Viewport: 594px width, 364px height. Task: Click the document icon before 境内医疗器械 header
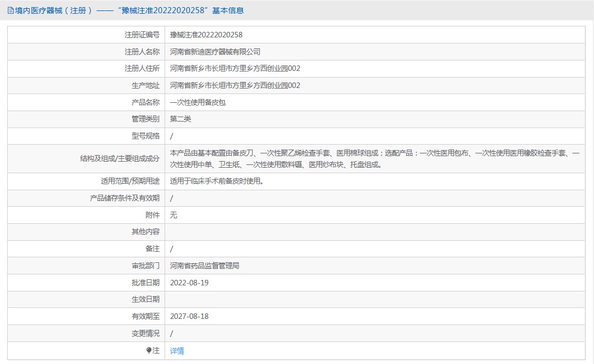click(10, 10)
